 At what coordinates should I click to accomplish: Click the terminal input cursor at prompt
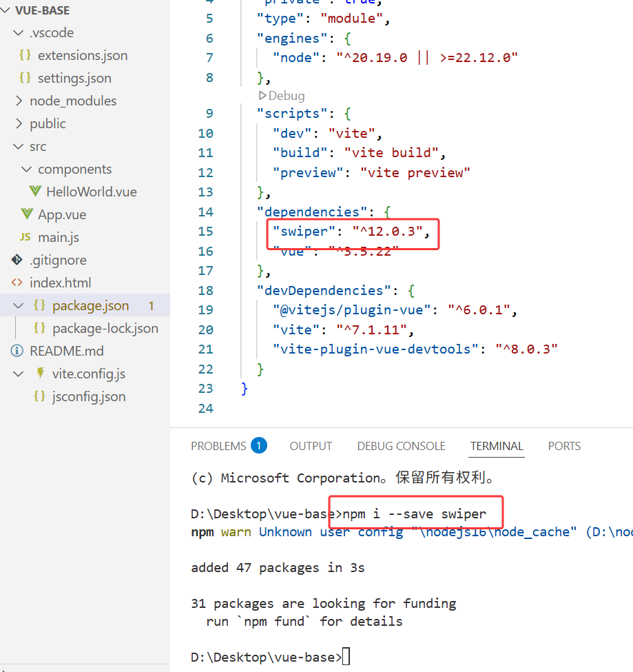[x=346, y=657]
